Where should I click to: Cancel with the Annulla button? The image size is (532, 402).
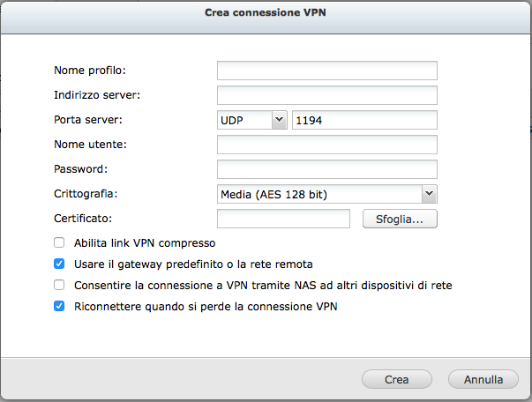483,379
